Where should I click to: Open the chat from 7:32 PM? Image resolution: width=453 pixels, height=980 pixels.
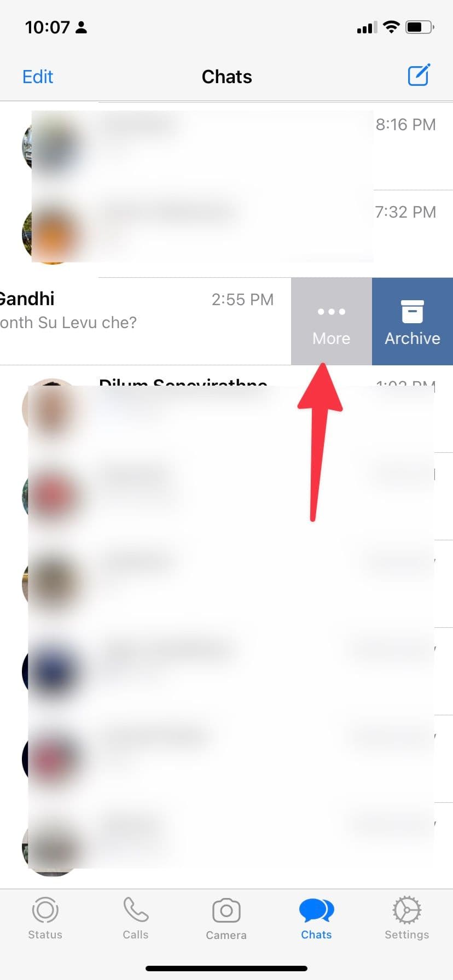click(x=226, y=234)
